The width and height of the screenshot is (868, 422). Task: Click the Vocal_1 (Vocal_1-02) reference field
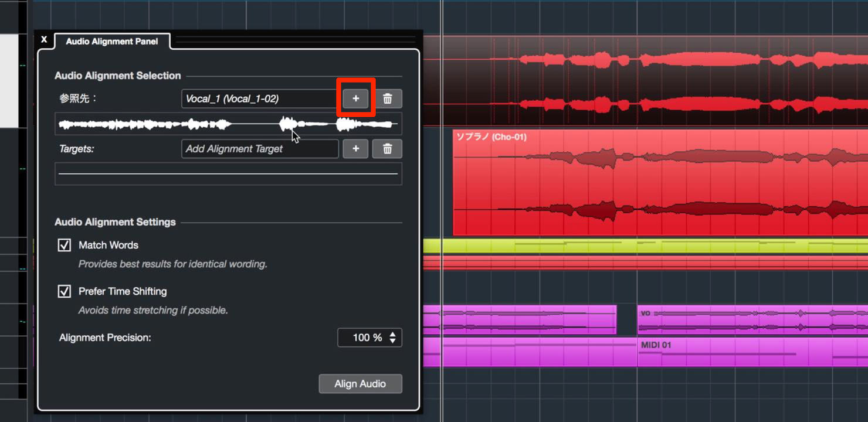(x=260, y=98)
